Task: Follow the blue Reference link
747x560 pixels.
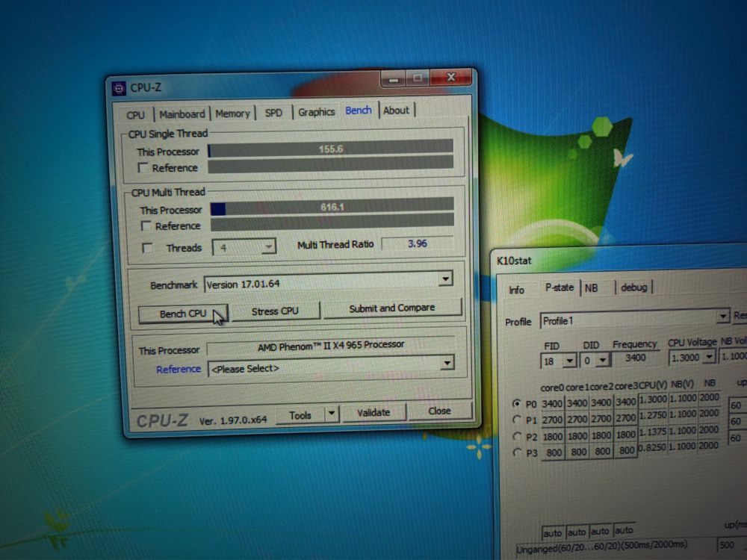Action: coord(179,369)
